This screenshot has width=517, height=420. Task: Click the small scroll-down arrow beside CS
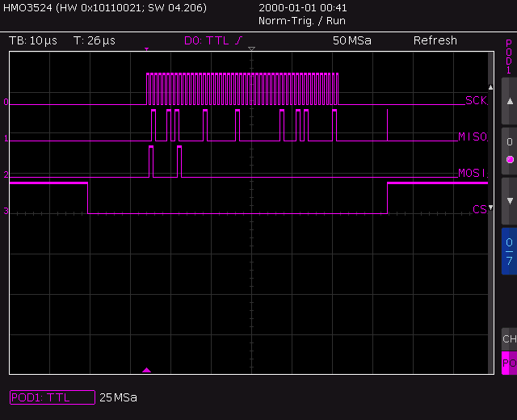tap(490, 208)
